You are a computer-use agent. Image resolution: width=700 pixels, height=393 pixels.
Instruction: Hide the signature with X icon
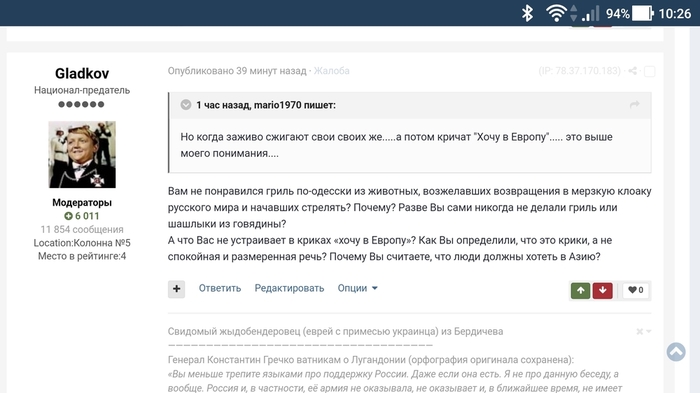click(x=639, y=331)
